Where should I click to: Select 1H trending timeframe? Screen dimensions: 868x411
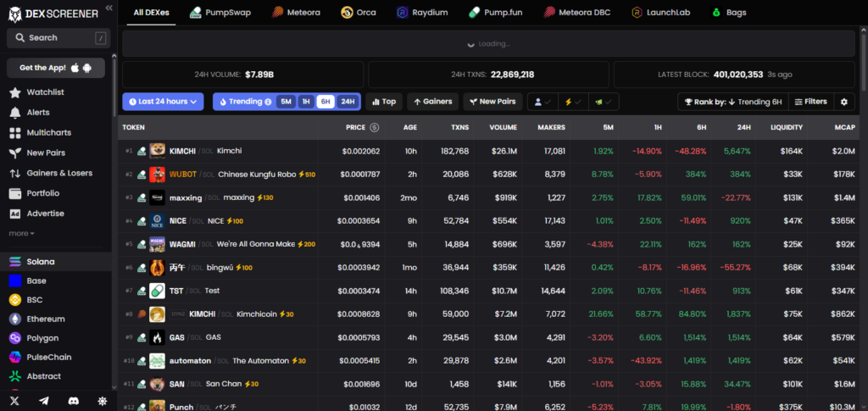pyautogui.click(x=306, y=102)
